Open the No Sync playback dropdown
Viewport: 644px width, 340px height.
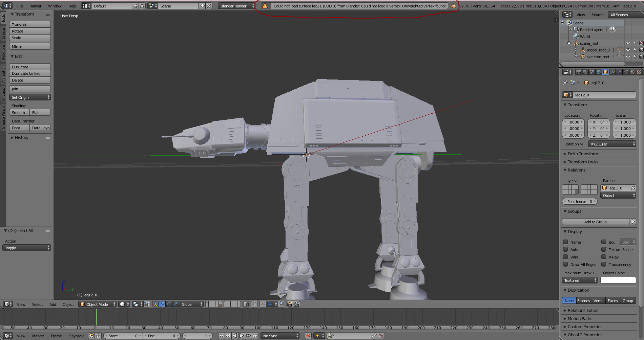click(x=280, y=336)
